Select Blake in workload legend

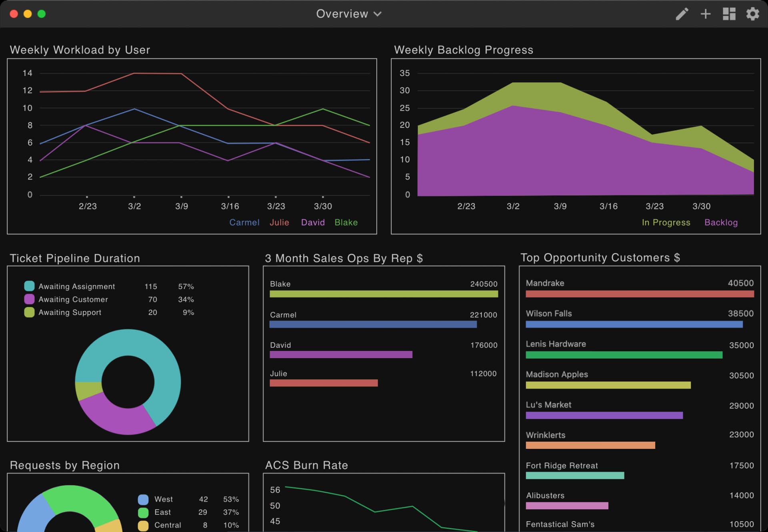tap(346, 222)
